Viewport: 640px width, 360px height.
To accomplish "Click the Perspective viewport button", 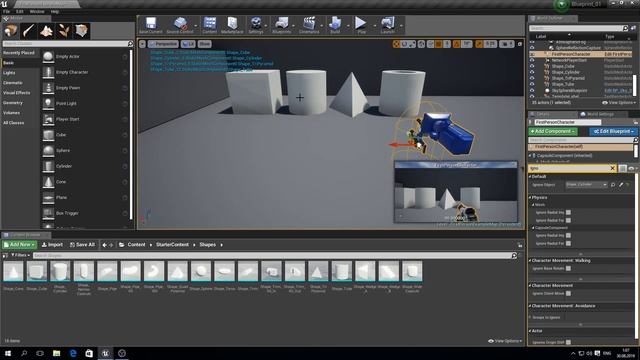I will pos(163,44).
